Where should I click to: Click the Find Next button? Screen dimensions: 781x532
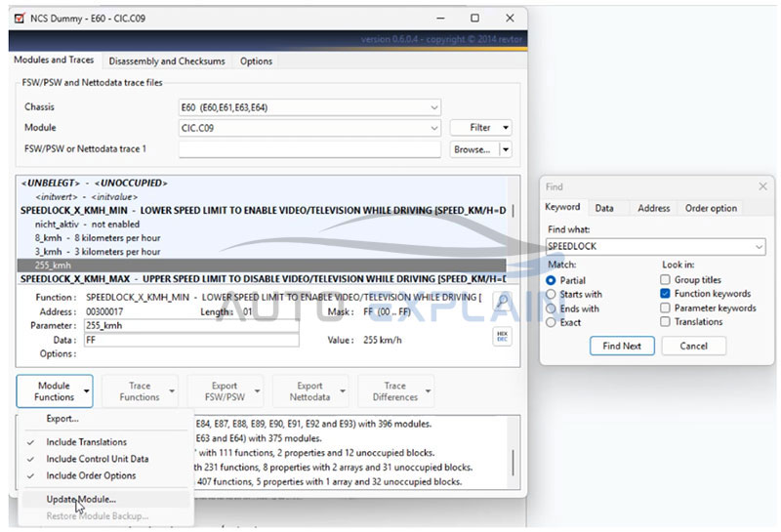(622, 347)
